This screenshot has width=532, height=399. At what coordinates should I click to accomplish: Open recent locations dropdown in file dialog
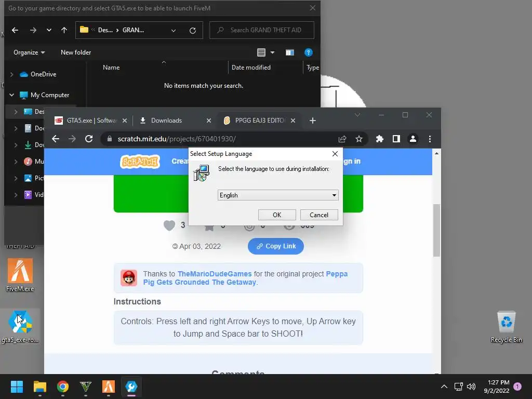(x=49, y=30)
